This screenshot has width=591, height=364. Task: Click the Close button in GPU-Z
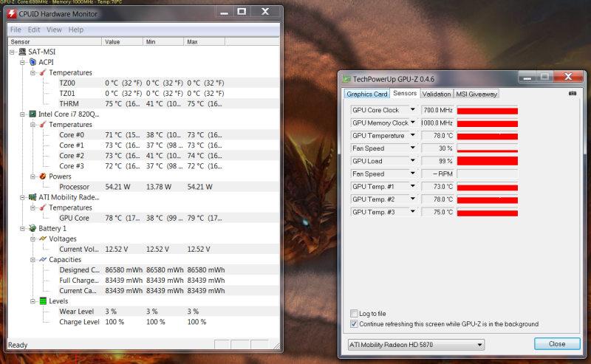[x=557, y=343]
